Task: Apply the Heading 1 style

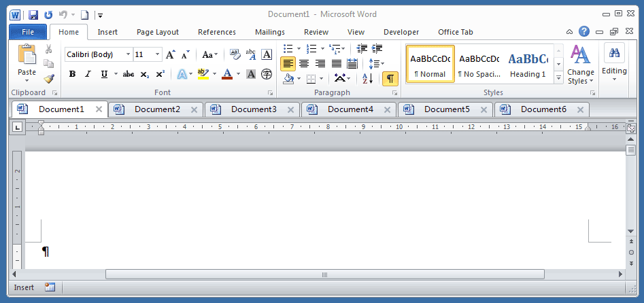Action: pyautogui.click(x=528, y=64)
